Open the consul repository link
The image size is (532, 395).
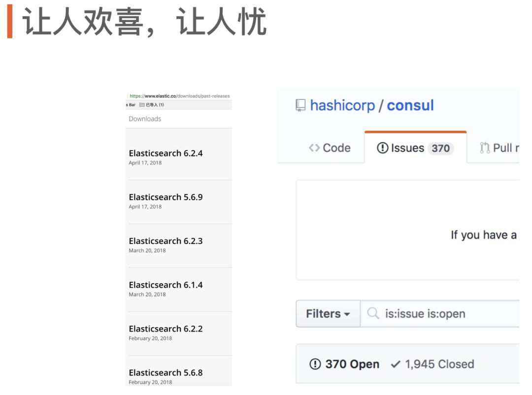pos(410,105)
